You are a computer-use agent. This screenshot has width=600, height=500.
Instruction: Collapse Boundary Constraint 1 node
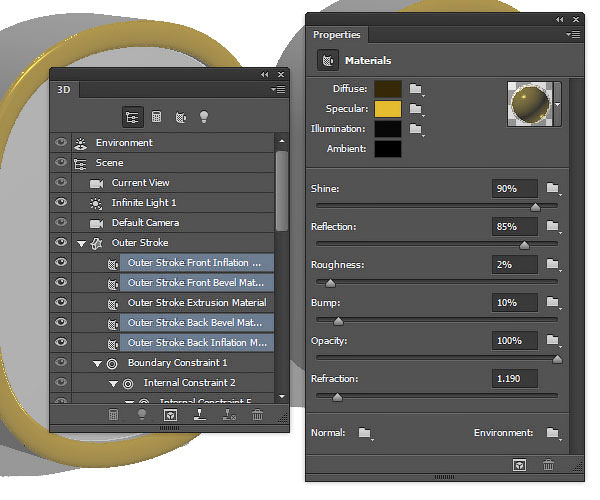(x=98, y=363)
